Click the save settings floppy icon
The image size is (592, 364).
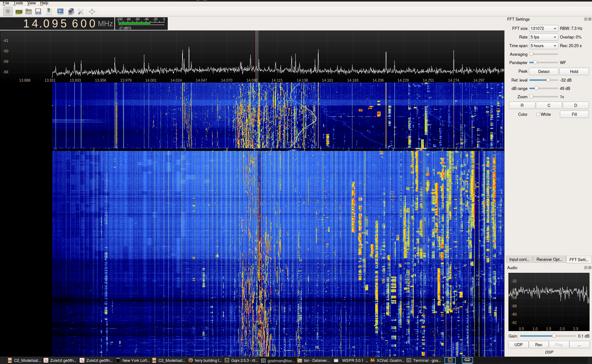click(38, 12)
